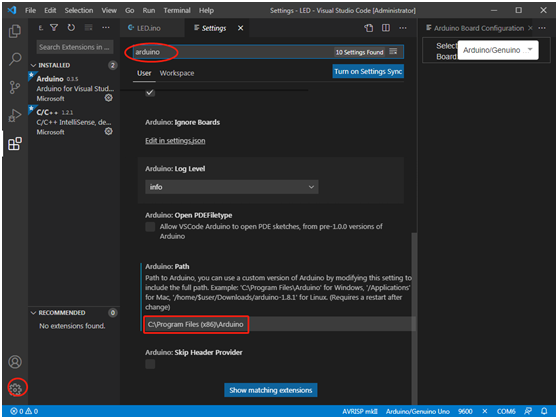Click Turn on Settings Sync button
This screenshot has height=419, width=558.
coord(368,72)
